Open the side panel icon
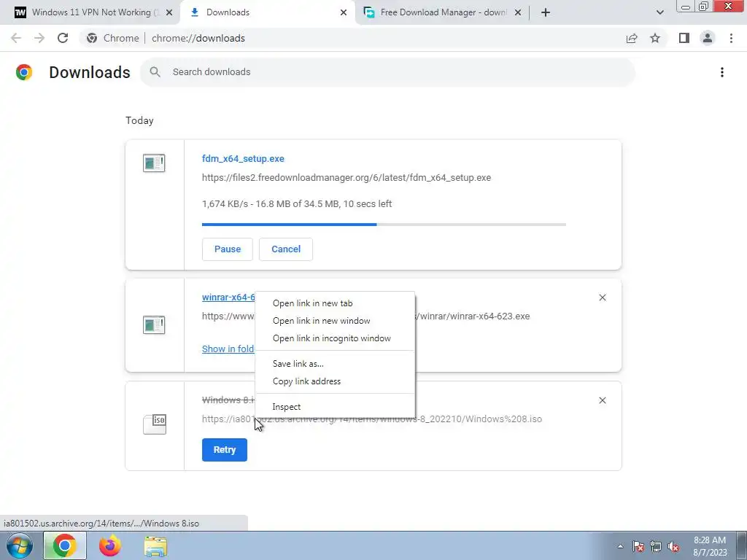The image size is (747, 560). pyautogui.click(x=684, y=38)
